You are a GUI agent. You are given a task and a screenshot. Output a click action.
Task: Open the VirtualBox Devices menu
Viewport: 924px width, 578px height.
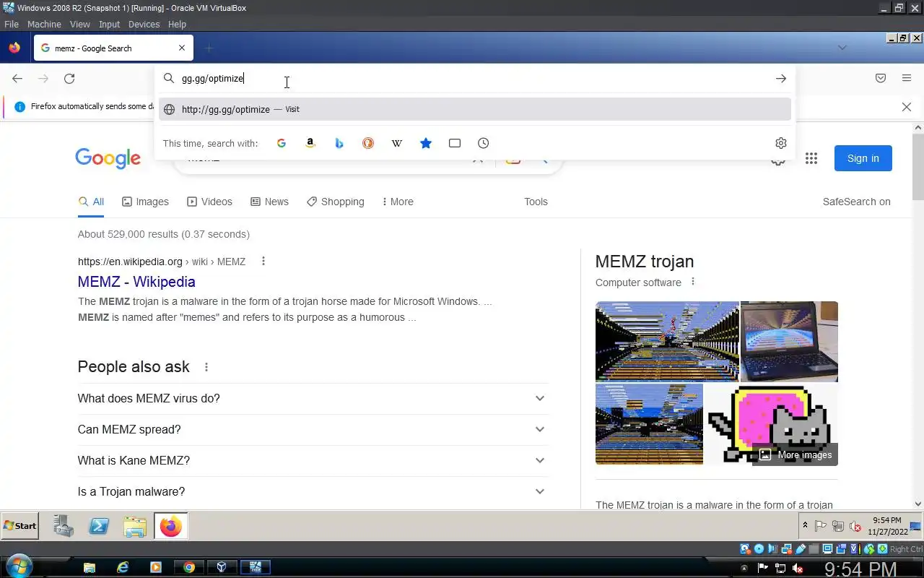[144, 24]
